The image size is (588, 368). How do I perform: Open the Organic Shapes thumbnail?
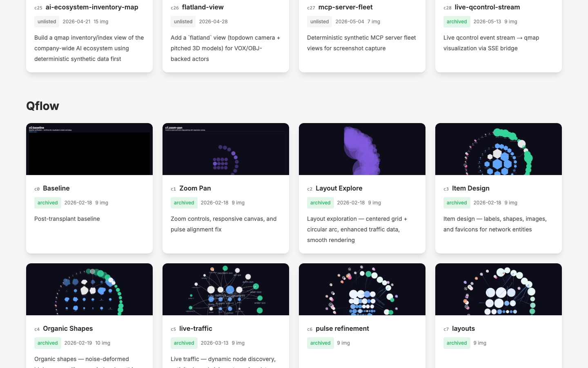click(x=89, y=289)
